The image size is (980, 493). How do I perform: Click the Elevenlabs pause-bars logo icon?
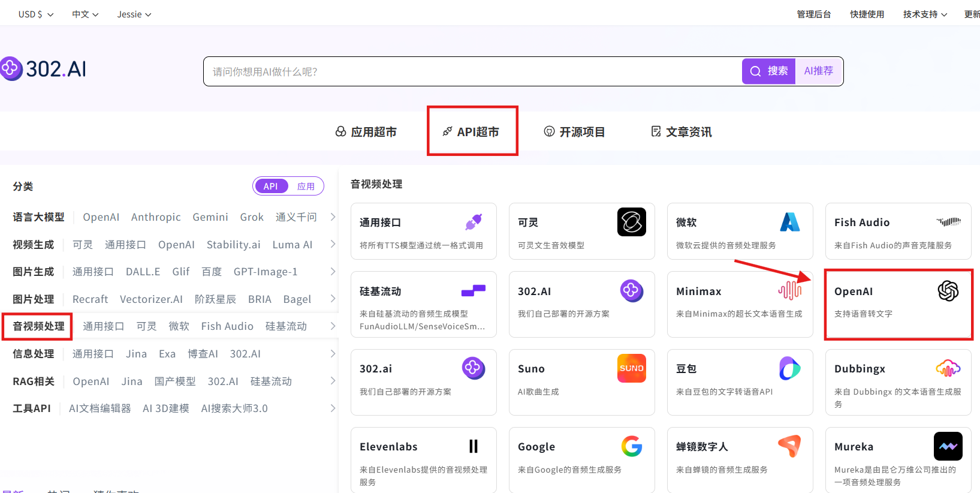(474, 446)
